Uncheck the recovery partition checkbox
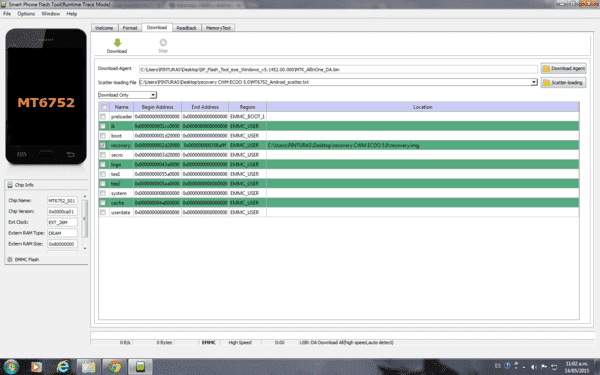600x375 pixels. (x=103, y=145)
